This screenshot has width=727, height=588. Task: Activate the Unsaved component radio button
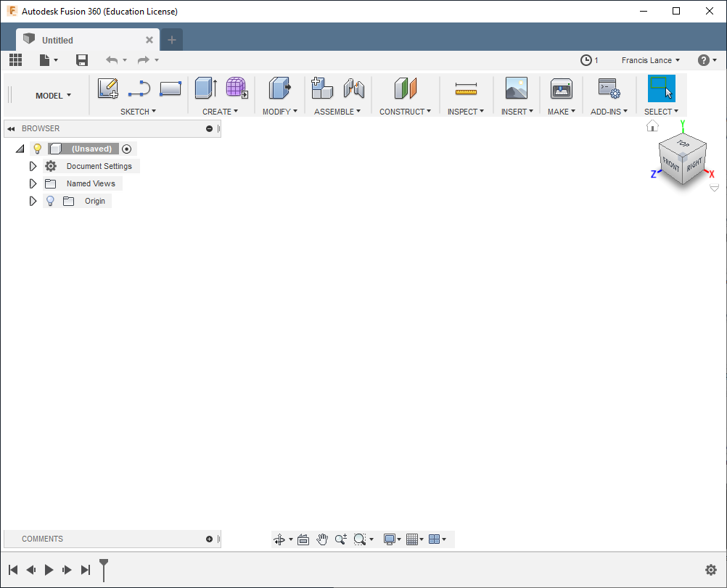(x=126, y=149)
